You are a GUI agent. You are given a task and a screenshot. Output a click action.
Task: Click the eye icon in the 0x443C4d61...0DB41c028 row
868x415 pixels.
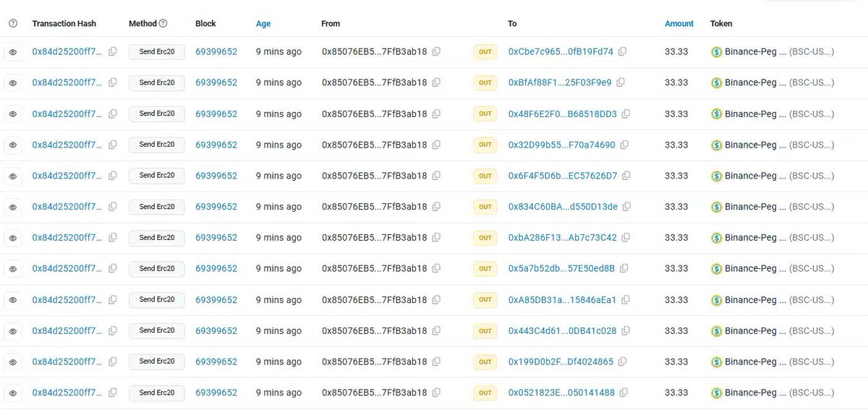(x=13, y=331)
